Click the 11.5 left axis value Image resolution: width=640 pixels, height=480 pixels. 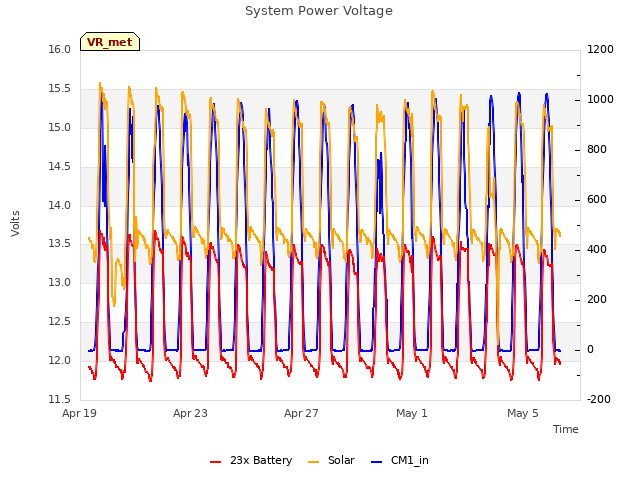pos(60,399)
